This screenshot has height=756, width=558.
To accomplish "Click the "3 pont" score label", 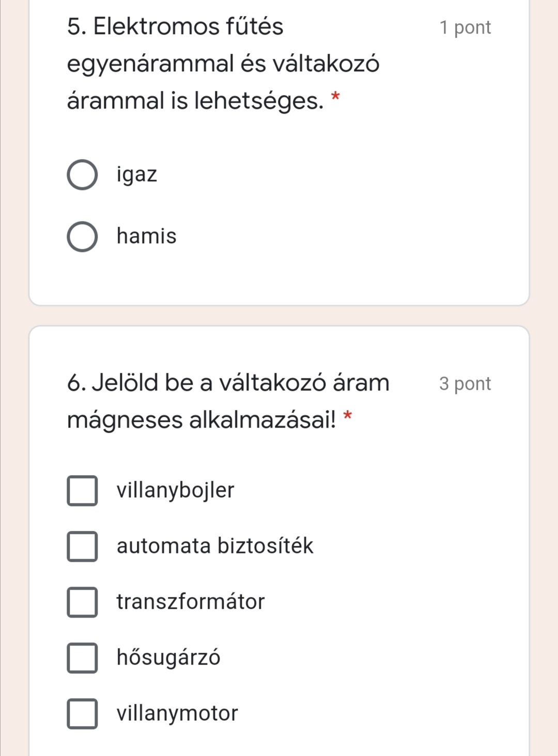I will click(x=465, y=384).
